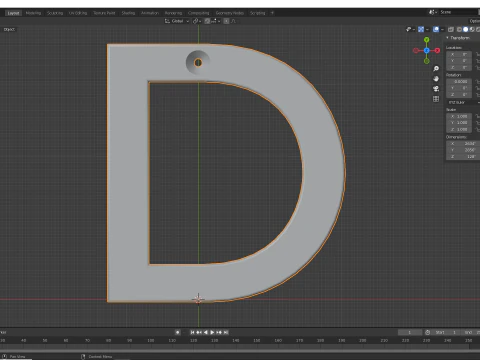
Task: Click the Scale Z field
Action: 459,129
